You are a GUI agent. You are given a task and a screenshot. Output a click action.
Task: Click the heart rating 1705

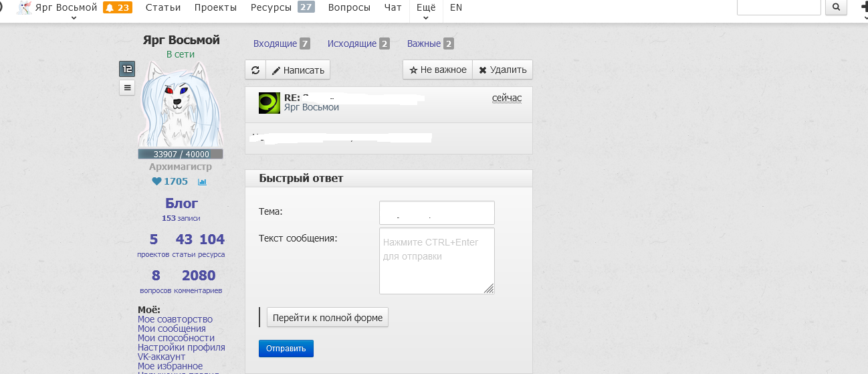pyautogui.click(x=170, y=181)
